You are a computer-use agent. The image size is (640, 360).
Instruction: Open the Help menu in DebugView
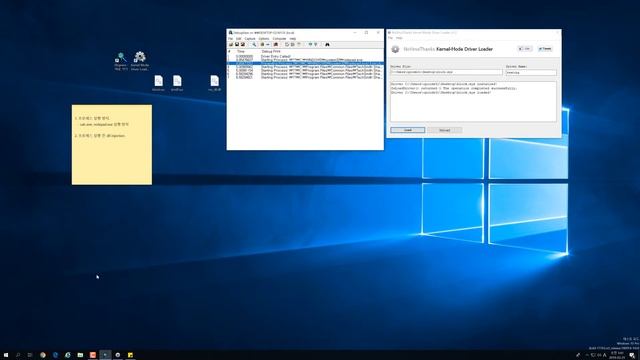[293, 39]
